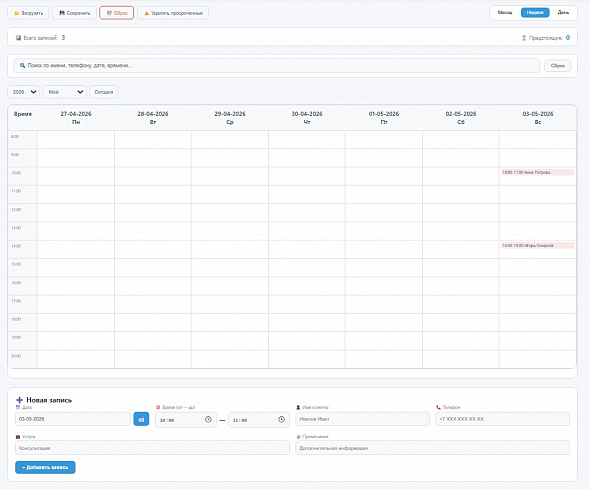Click the Сохранить (save) button
Viewport: 590px width, 489px height.
click(75, 13)
